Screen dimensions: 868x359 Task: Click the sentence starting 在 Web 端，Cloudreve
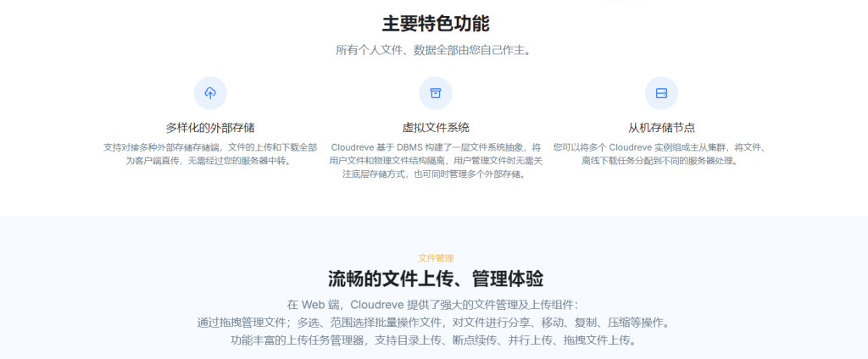[x=432, y=304]
